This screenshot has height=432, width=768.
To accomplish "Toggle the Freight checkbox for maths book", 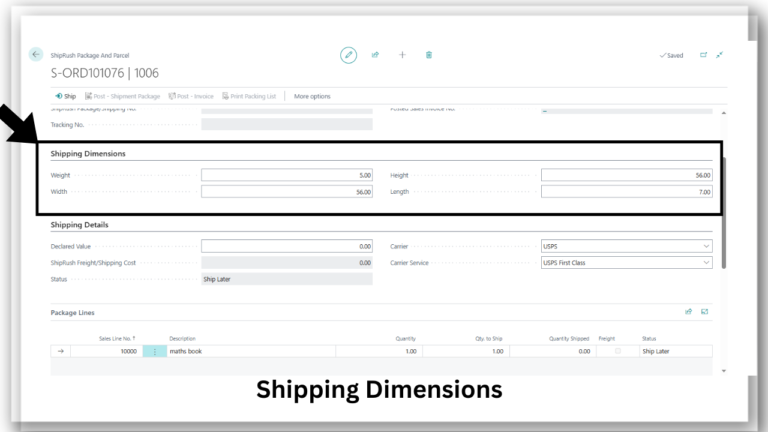I will [x=618, y=351].
